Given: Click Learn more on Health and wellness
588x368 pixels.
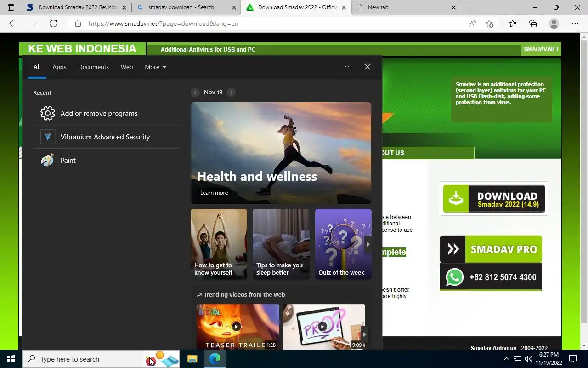Looking at the screenshot, I should tap(214, 193).
